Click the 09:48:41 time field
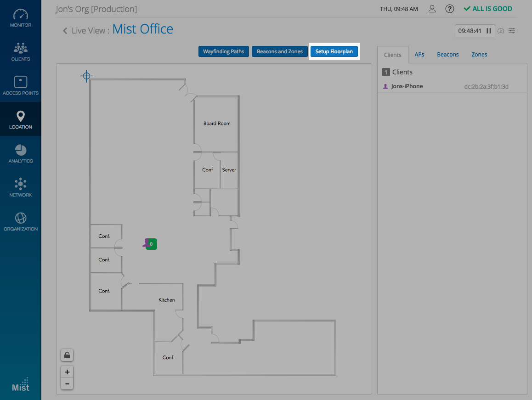This screenshot has height=400, width=532. click(x=470, y=31)
